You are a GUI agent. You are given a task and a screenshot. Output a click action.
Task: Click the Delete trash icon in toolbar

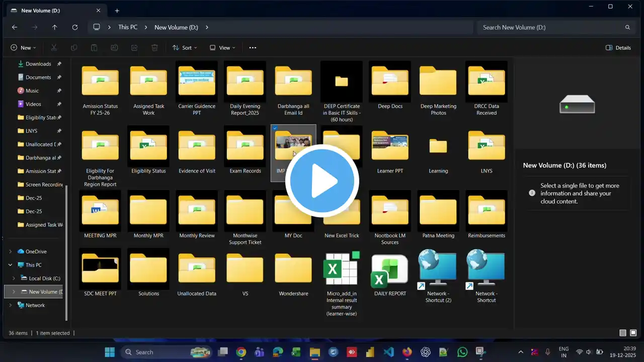coord(154,48)
